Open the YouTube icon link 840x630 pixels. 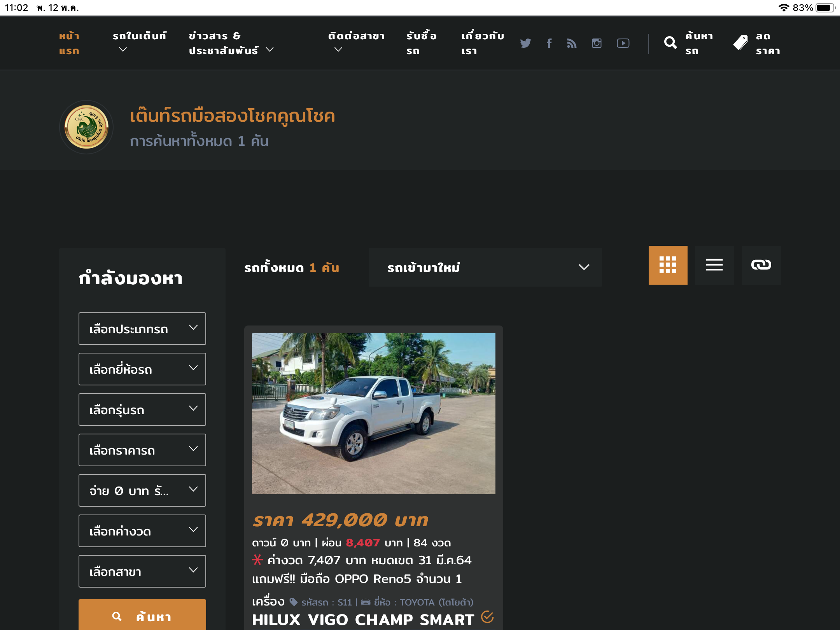click(x=623, y=43)
